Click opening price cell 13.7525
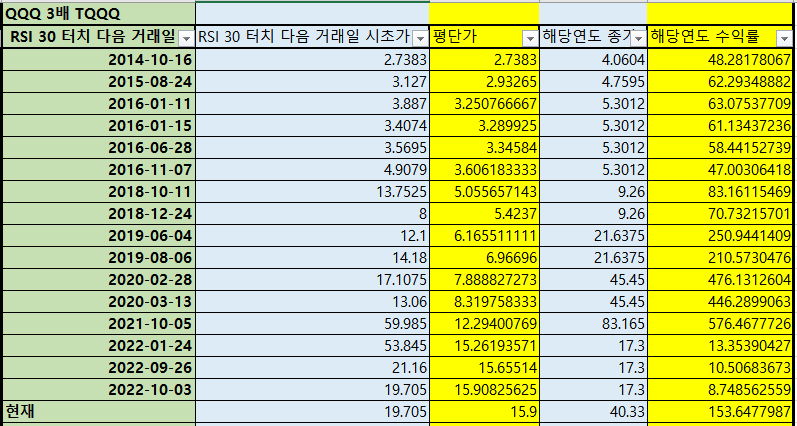 tap(313, 192)
